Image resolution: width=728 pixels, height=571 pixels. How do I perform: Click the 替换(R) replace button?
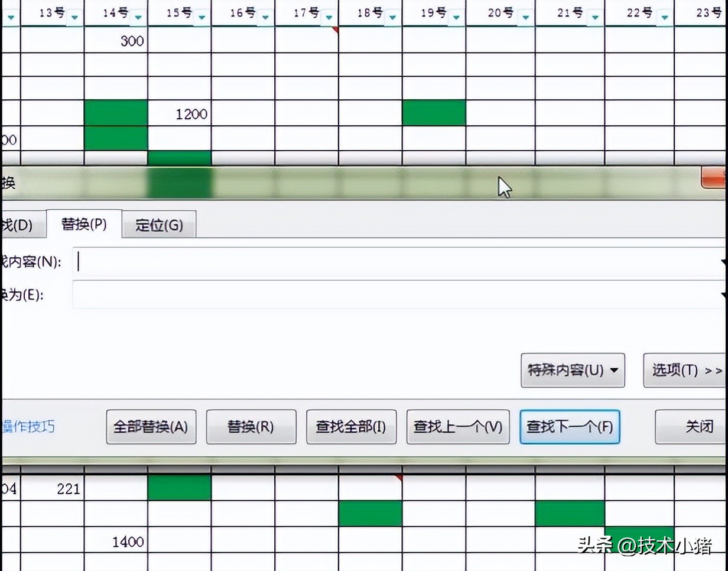pos(251,427)
